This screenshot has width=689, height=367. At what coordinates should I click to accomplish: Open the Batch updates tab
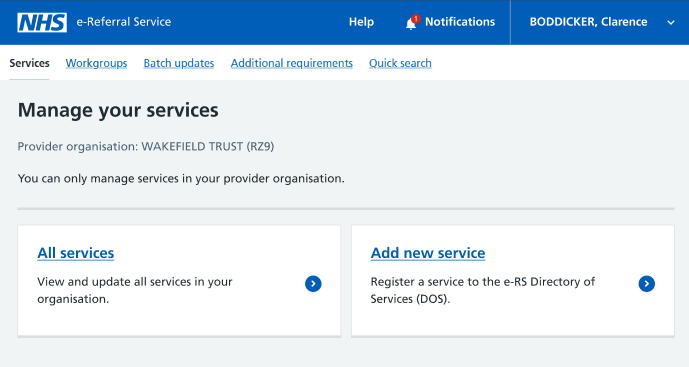click(179, 63)
